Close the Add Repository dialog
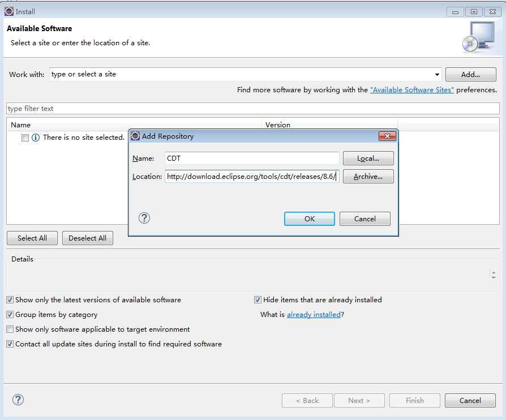506x420 pixels. [x=387, y=136]
